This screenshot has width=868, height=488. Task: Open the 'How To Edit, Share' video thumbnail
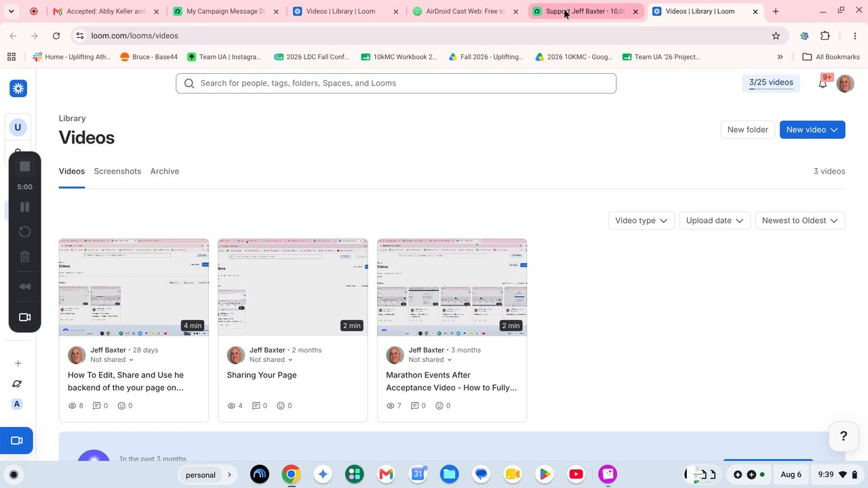(134, 287)
